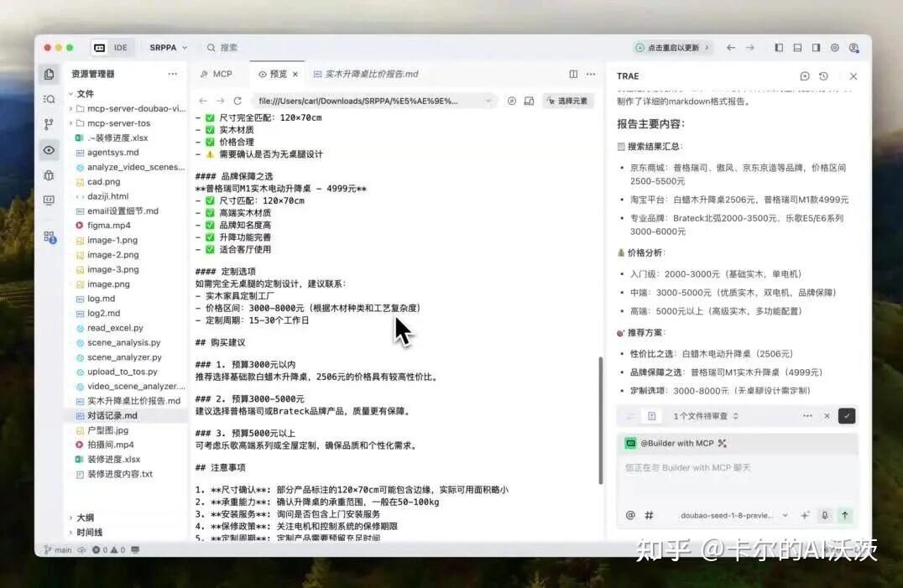Screen dimensions: 903x588
Task: Toggle split editor layout icon
Action: (x=574, y=75)
